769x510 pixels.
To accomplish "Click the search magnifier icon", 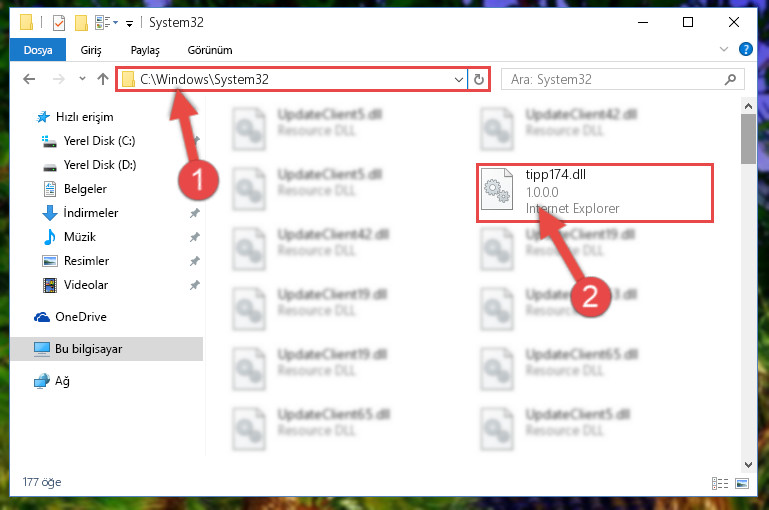I will pyautogui.click(x=730, y=79).
